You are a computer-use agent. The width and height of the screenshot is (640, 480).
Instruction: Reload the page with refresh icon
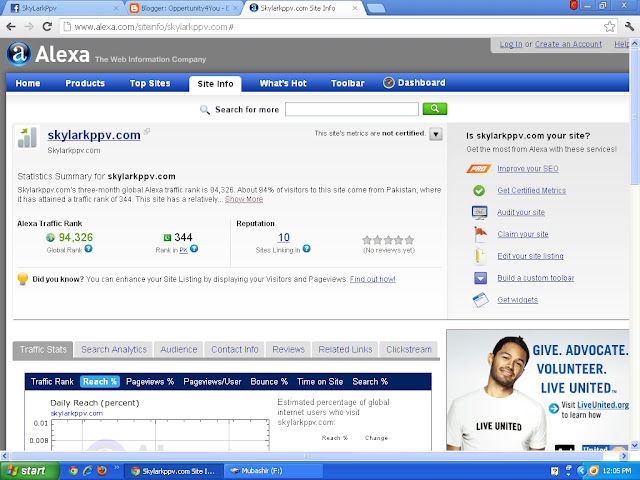click(x=47, y=27)
